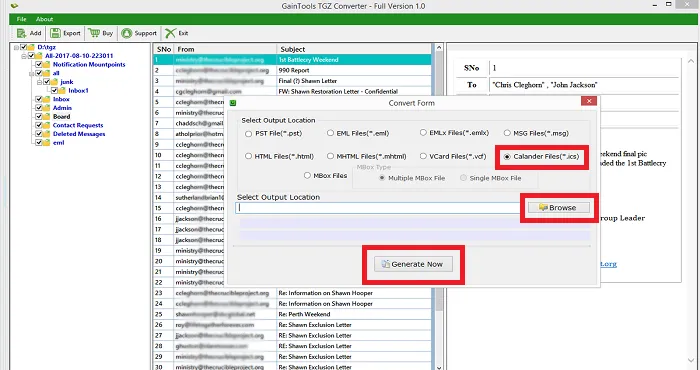Collapse the All-2017-08-10-223011 tree node

pyautogui.click(x=24, y=56)
